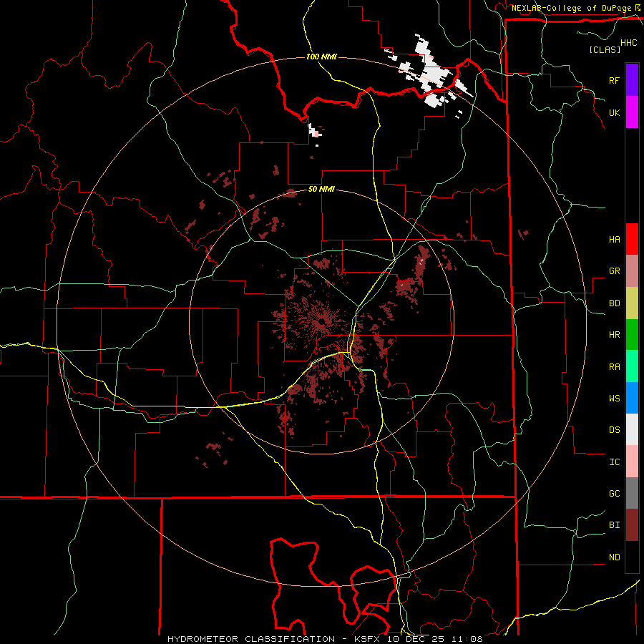Click the WS blue legend swatch
This screenshot has height=644, width=644.
[632, 398]
